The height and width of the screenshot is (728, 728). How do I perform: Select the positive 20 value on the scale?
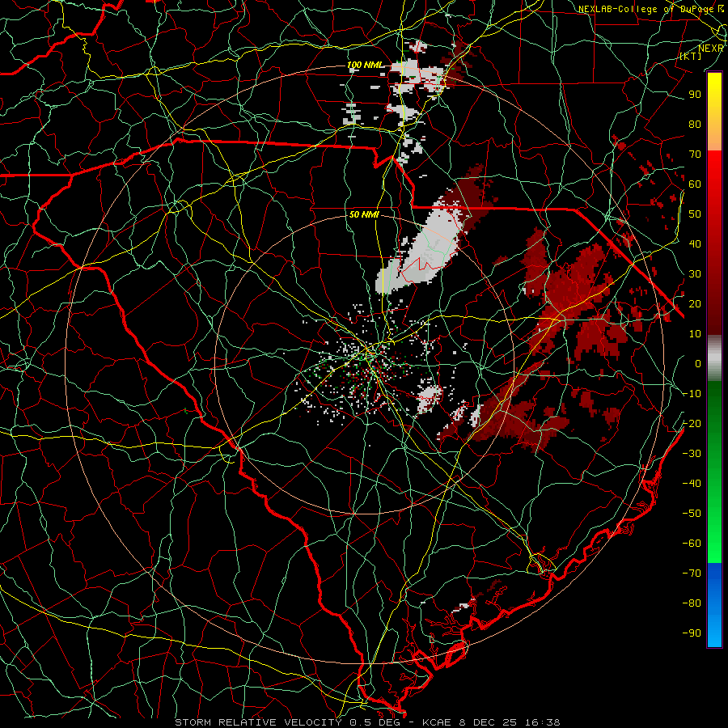[695, 303]
